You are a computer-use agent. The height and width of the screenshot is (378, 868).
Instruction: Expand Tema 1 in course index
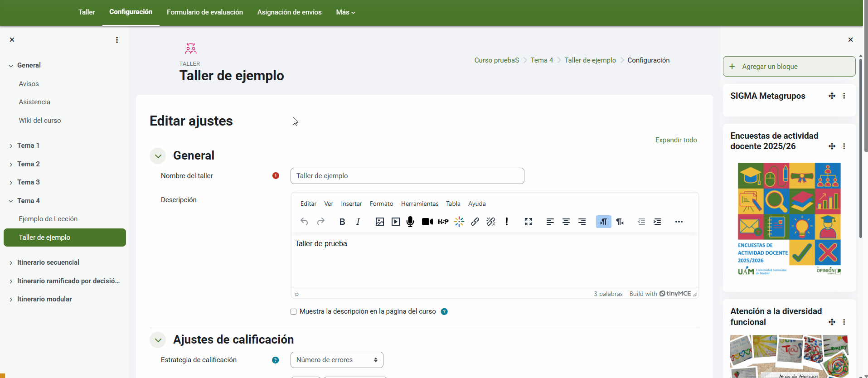pos(11,146)
